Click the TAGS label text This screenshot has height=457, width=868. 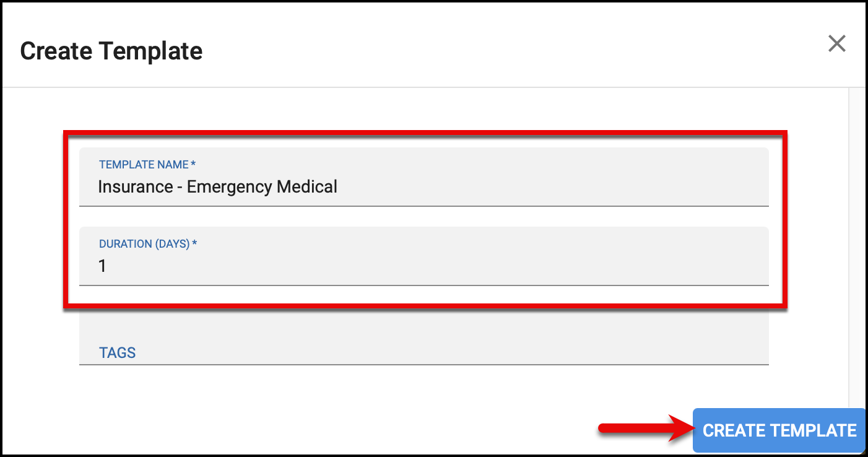118,353
